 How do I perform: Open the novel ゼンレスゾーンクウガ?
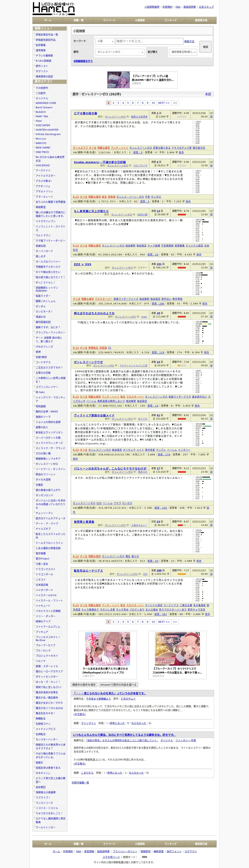88,362
